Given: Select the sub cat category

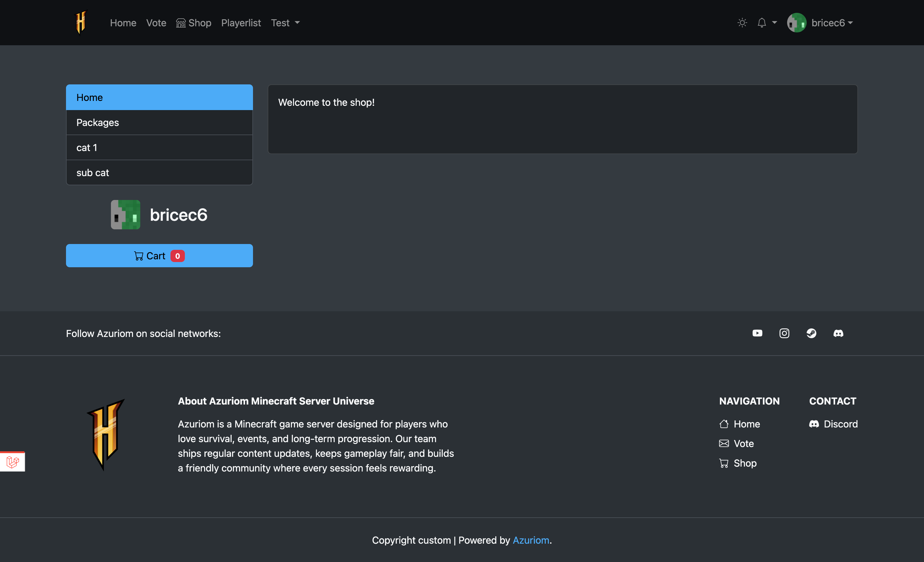Looking at the screenshot, I should pyautogui.click(x=159, y=172).
